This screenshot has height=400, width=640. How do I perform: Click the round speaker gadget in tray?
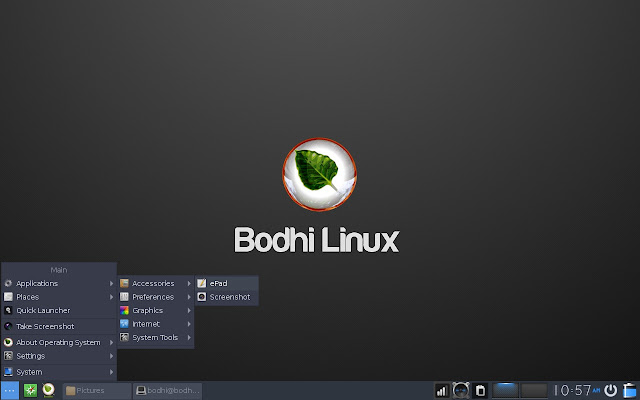tap(461, 391)
